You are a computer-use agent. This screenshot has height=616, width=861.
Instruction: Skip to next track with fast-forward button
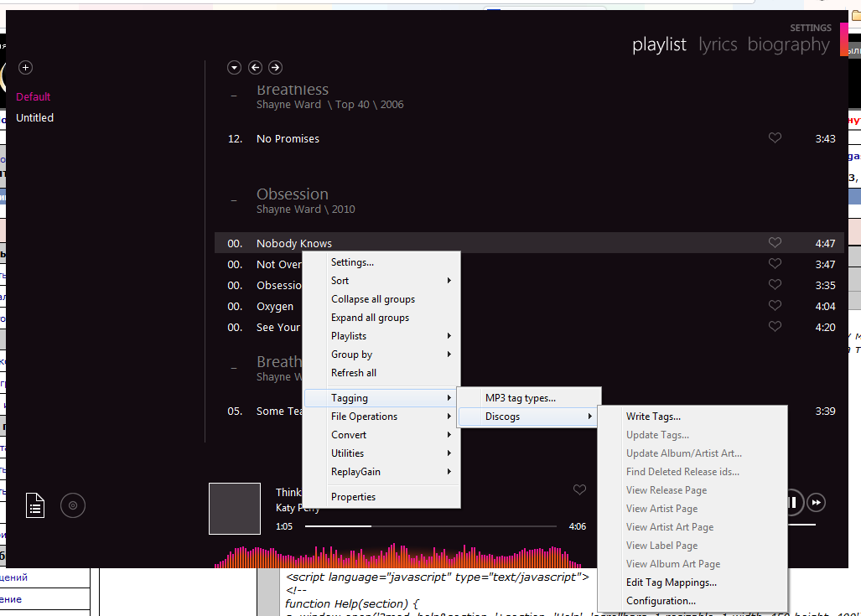pos(816,502)
